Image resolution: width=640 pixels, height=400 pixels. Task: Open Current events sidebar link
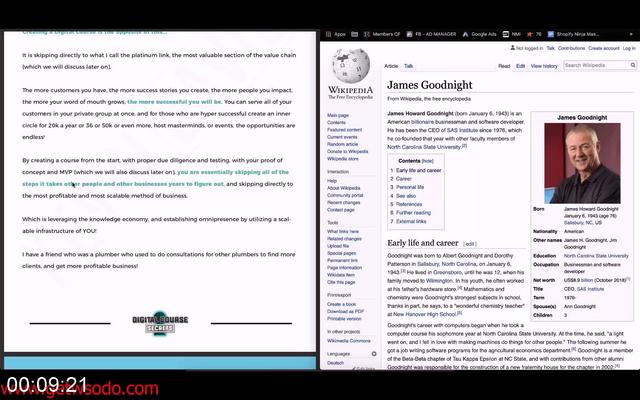coord(342,137)
